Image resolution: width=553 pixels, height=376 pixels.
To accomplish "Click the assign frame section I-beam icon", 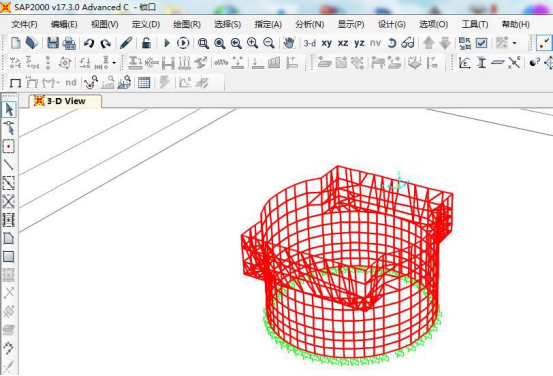I will pos(135,63).
